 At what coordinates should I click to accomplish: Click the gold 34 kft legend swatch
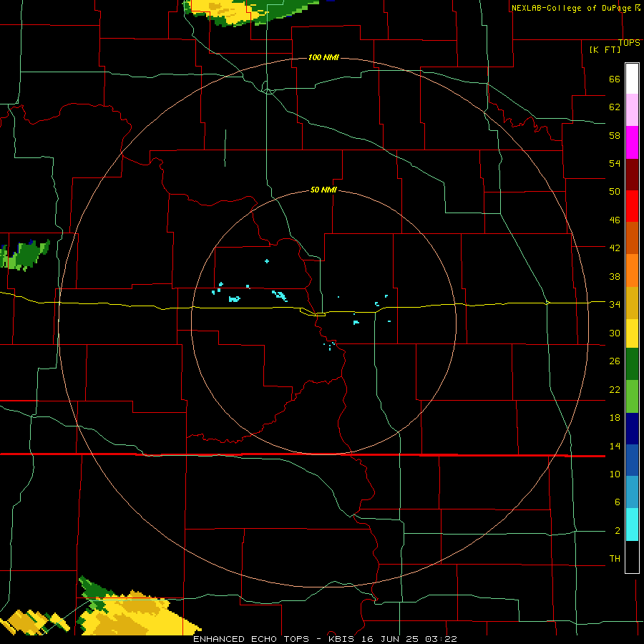(x=632, y=303)
